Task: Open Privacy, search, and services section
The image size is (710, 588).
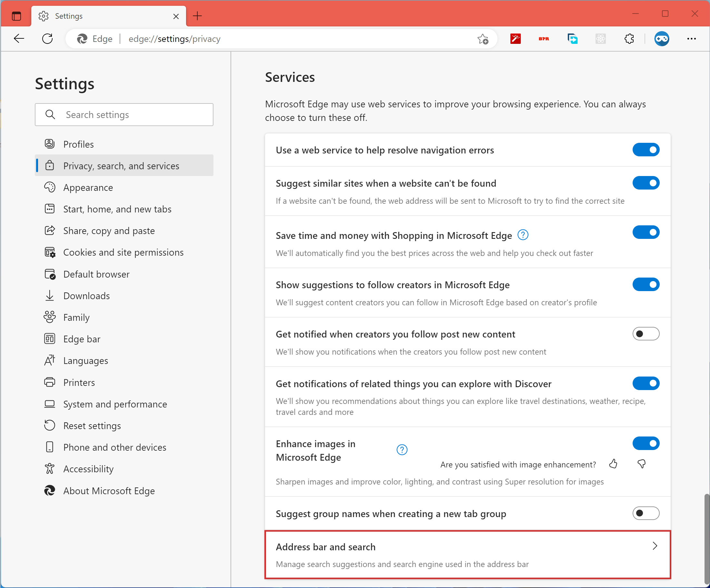Action: click(124, 166)
